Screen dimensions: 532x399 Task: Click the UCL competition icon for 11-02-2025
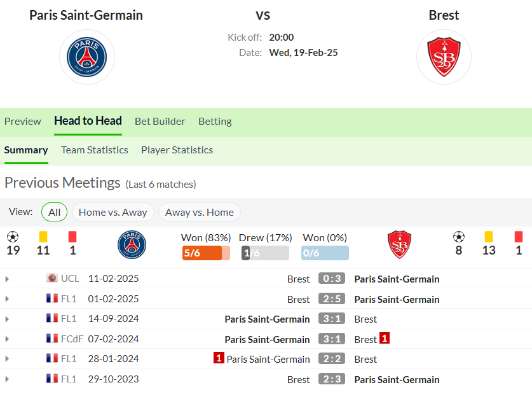(52, 278)
